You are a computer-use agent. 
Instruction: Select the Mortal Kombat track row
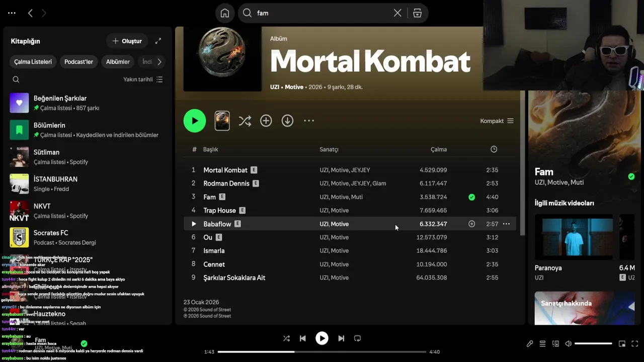(x=350, y=170)
